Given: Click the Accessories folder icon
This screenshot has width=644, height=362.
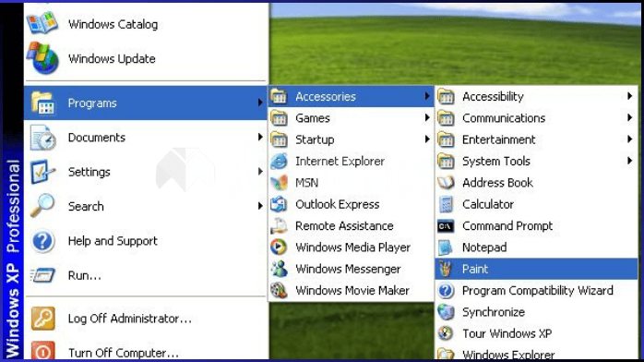Looking at the screenshot, I should click(x=279, y=97).
